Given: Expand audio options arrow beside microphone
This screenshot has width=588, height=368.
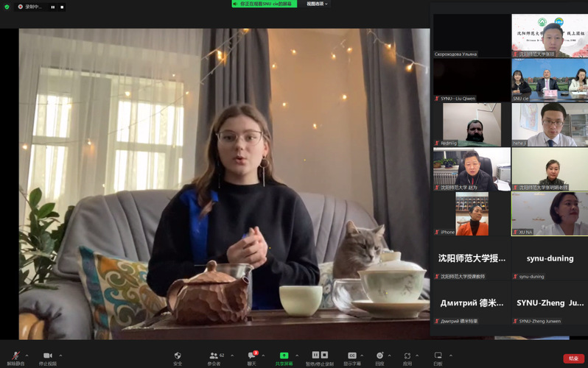Looking at the screenshot, I should 27,355.
